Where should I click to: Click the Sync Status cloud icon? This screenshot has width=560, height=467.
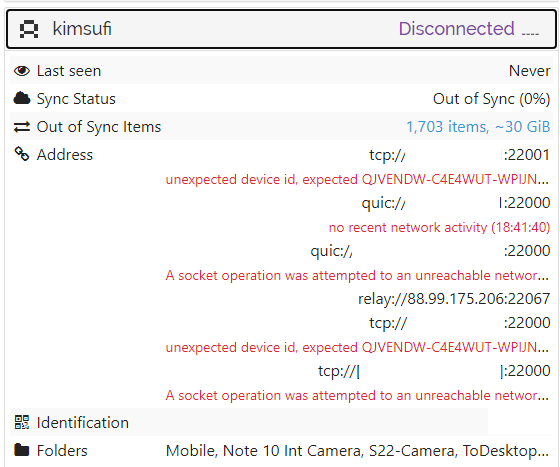coord(22,98)
